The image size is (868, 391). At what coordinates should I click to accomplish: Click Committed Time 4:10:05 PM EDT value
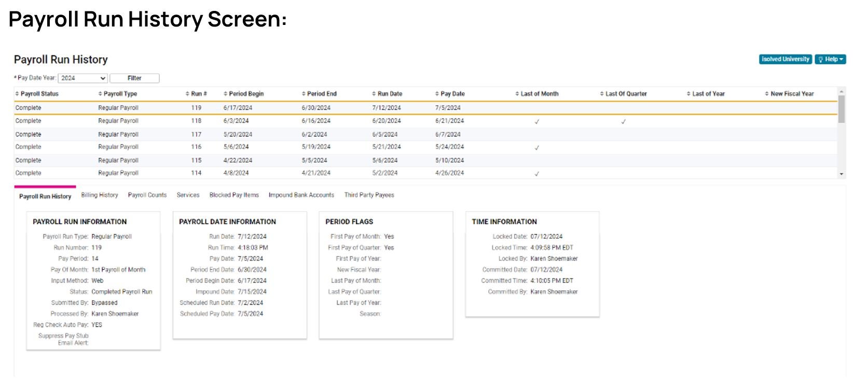coord(552,280)
